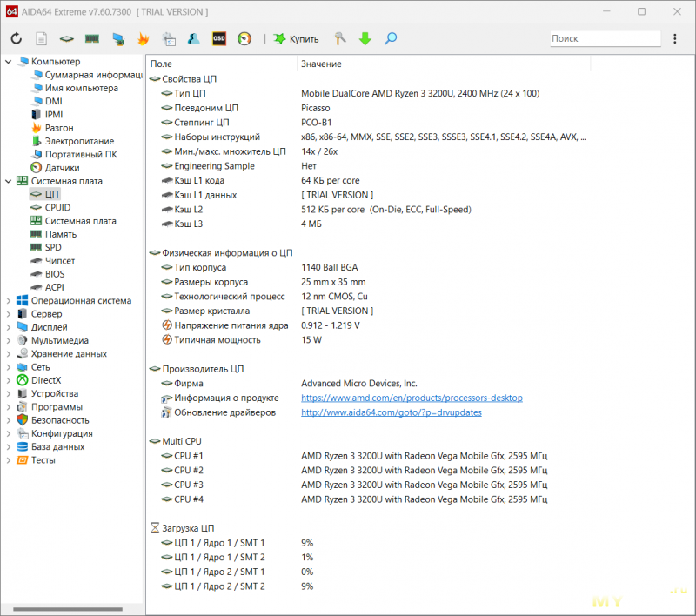Viewport: 696px width, 616px height.
Task: Click the Поиск search field
Action: (606, 38)
